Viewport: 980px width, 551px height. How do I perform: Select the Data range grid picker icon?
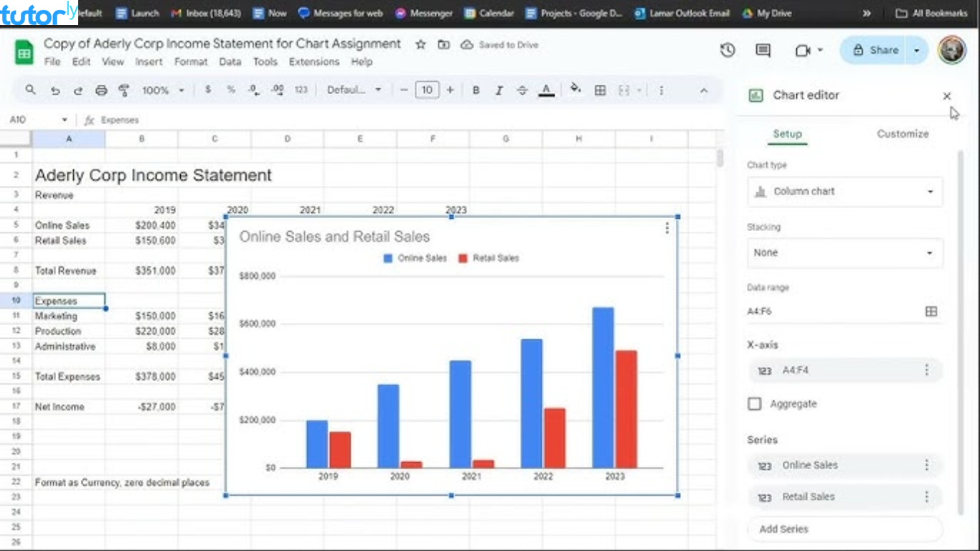(x=930, y=311)
